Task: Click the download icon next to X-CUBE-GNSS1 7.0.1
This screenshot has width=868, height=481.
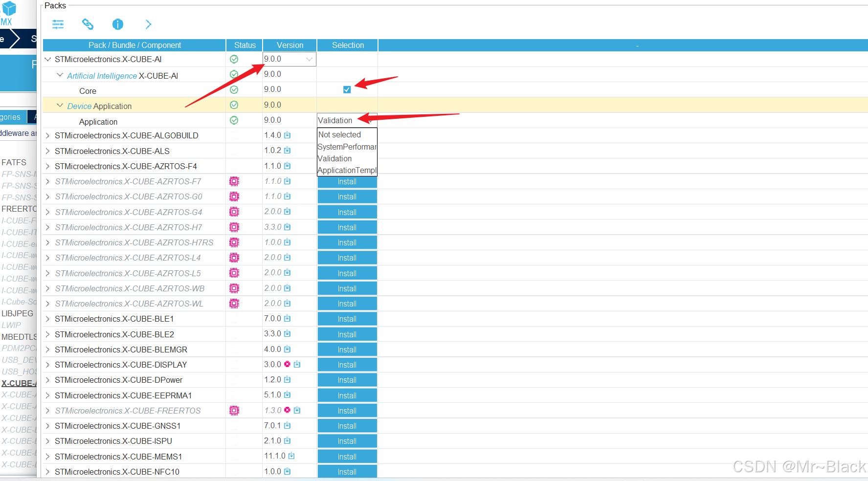Action: 288,425
